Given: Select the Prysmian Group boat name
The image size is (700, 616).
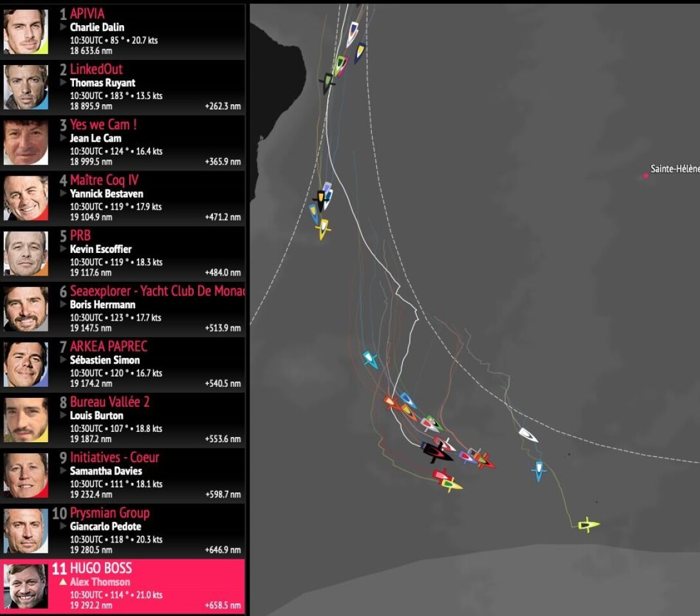Looking at the screenshot, I should point(110,513).
